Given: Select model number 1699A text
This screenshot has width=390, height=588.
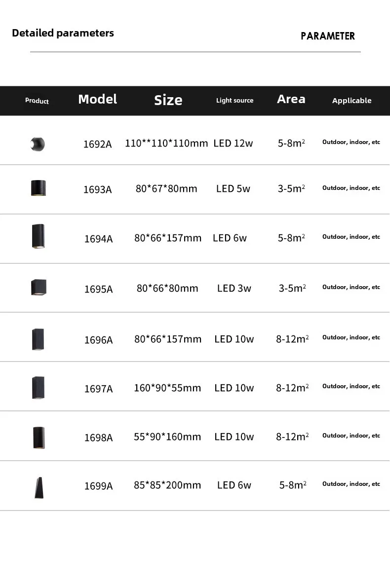Looking at the screenshot, I should pos(98,486).
